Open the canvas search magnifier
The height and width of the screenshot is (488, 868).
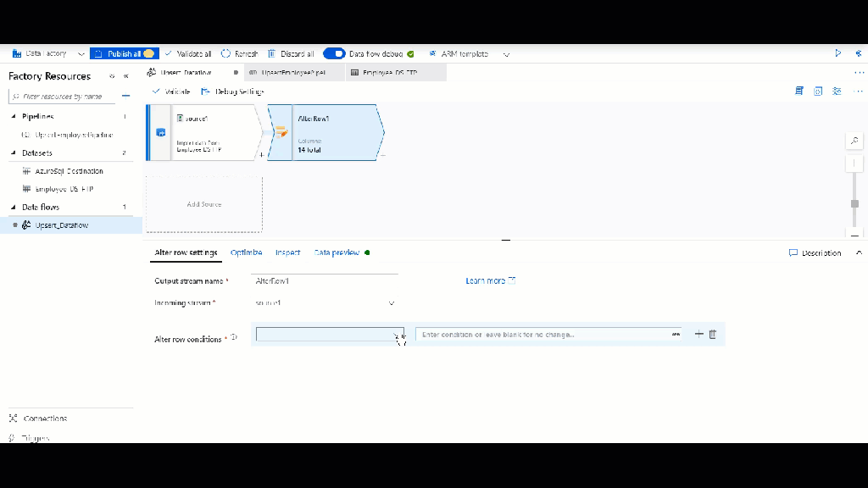(x=854, y=141)
